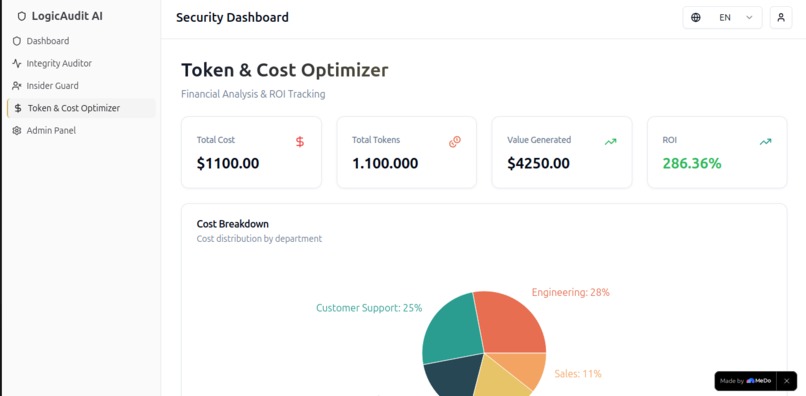The width and height of the screenshot is (806, 396).
Task: Click the trend arrow icon on Value Generated card
Action: coord(610,142)
